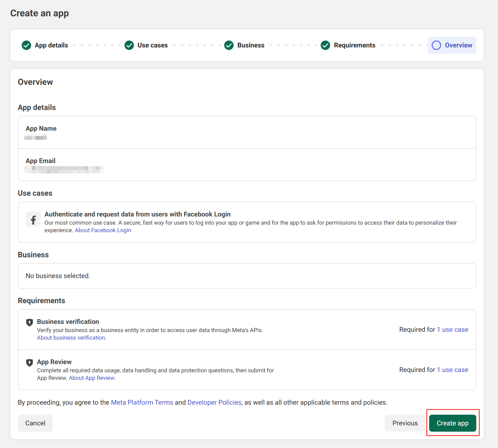Viewport: 498px width, 448px height.
Task: Click the green checkmark beside Use cases
Action: [x=129, y=45]
